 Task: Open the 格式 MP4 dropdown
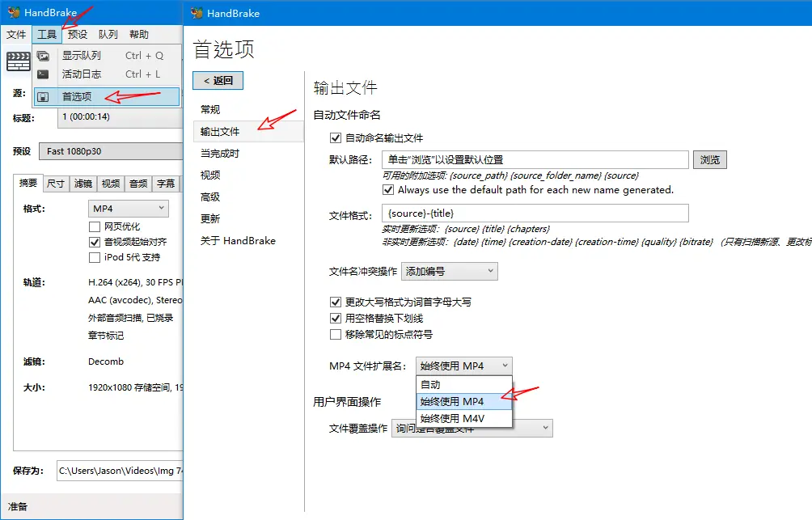pyautogui.click(x=129, y=208)
